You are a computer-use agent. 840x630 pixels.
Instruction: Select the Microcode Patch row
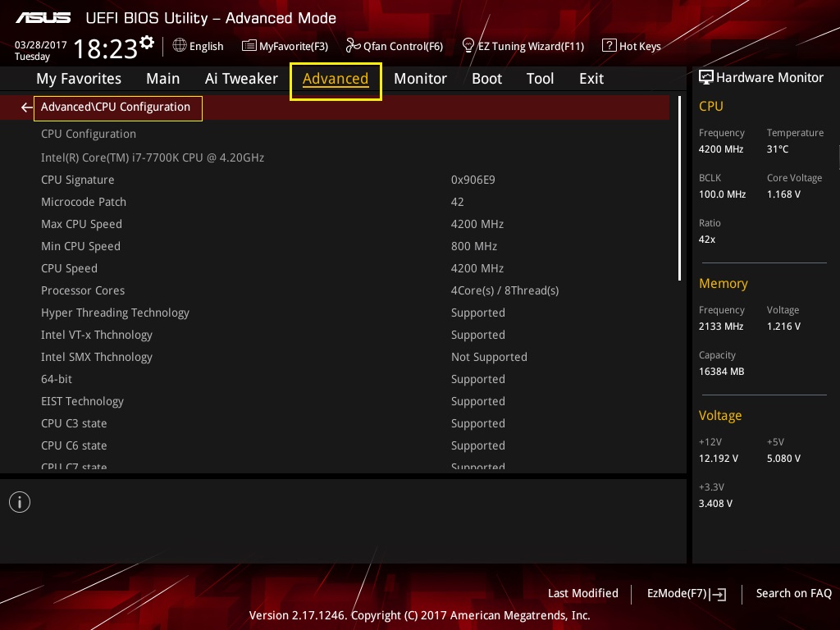coord(335,202)
